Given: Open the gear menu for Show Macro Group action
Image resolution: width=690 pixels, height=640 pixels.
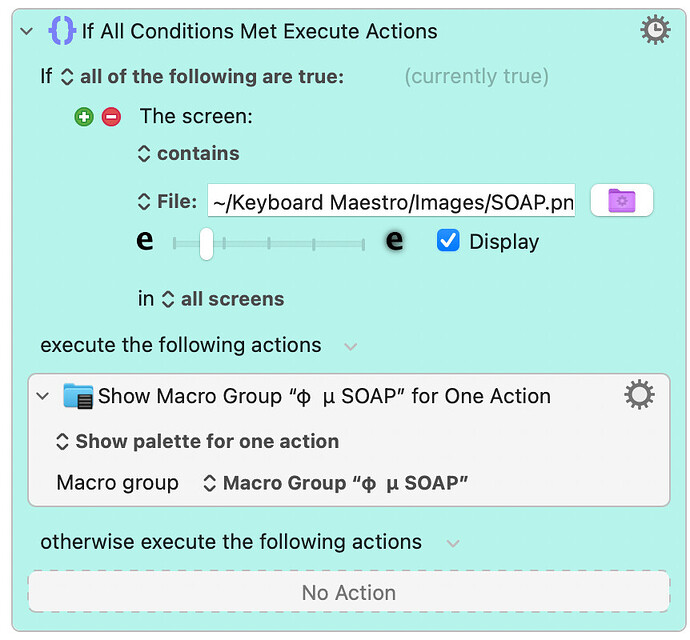Looking at the screenshot, I should (639, 395).
